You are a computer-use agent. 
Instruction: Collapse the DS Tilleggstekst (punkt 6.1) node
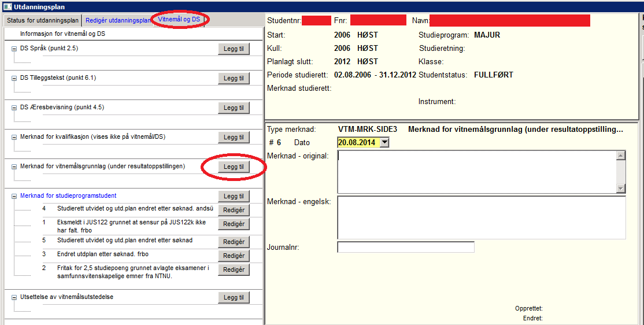(14, 78)
